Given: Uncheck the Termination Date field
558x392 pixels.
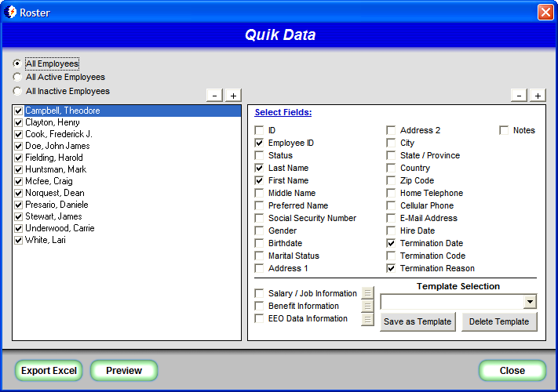Looking at the screenshot, I should click(391, 244).
